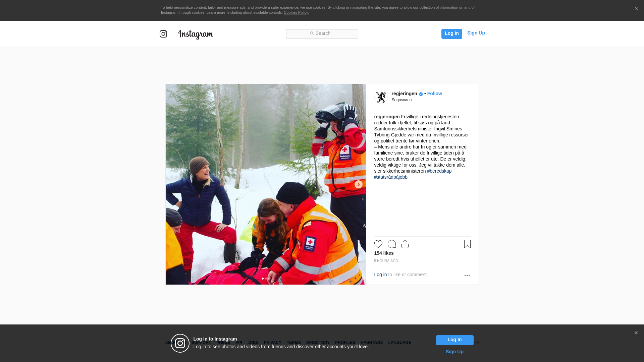Screen dimensions: 644x362
Task: Open the #statsrådpåjobb hashtag
Action: point(391,177)
